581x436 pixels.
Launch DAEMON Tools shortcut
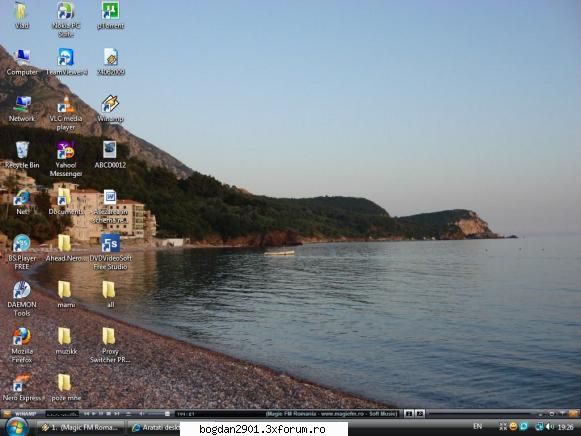[x=22, y=299]
